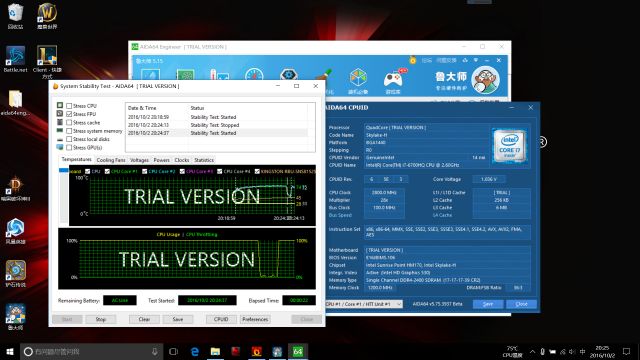This screenshot has width=640, height=360.
Task: Open the Hearthstone desktop shortcut
Action: pos(15,274)
